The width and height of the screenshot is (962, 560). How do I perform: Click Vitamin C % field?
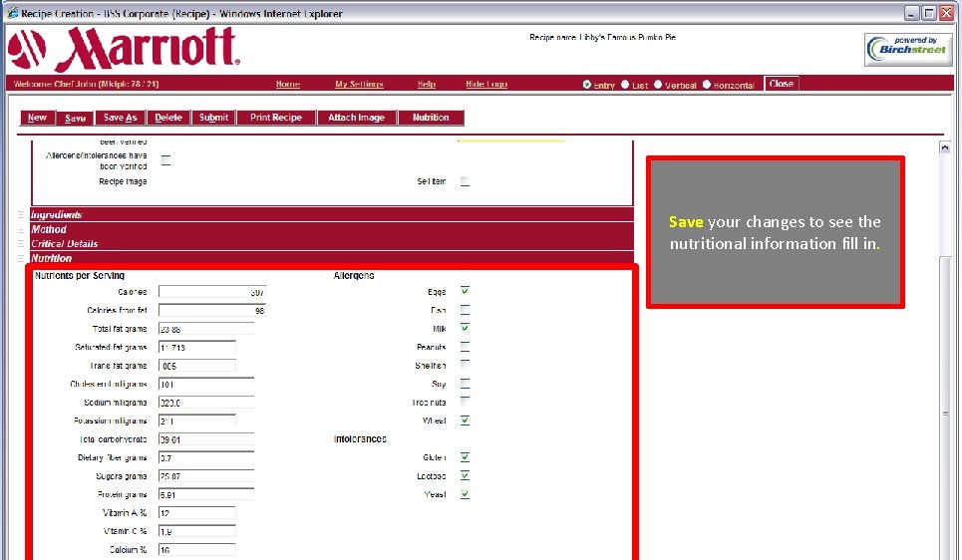197,531
